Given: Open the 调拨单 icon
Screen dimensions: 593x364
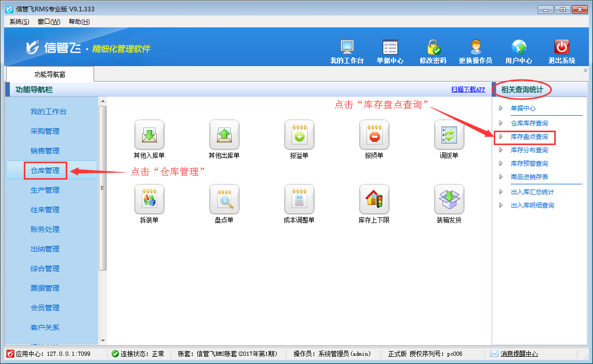Looking at the screenshot, I should click(x=449, y=135).
